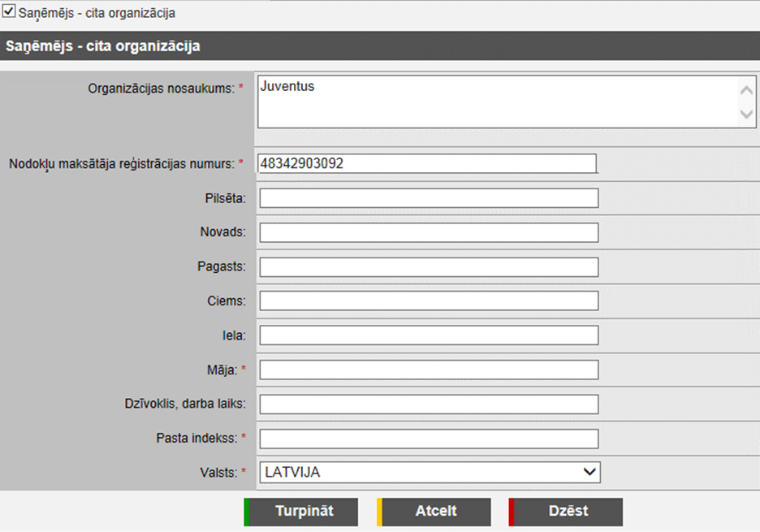
Task: Click the 'Ciems' text field
Action: 429,301
